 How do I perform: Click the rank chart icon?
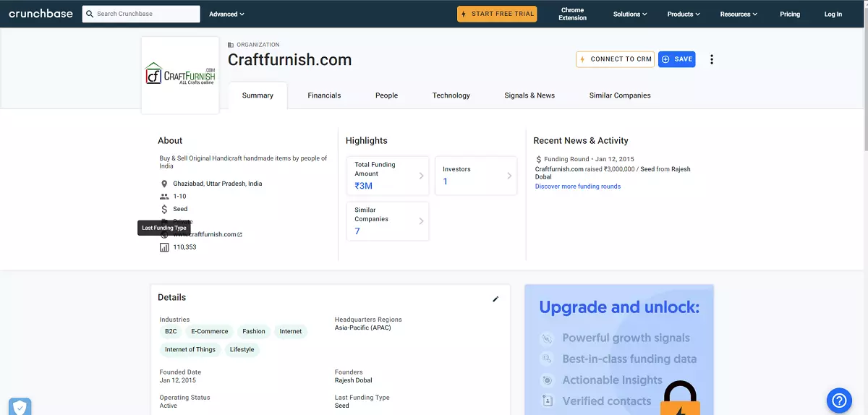coord(164,247)
